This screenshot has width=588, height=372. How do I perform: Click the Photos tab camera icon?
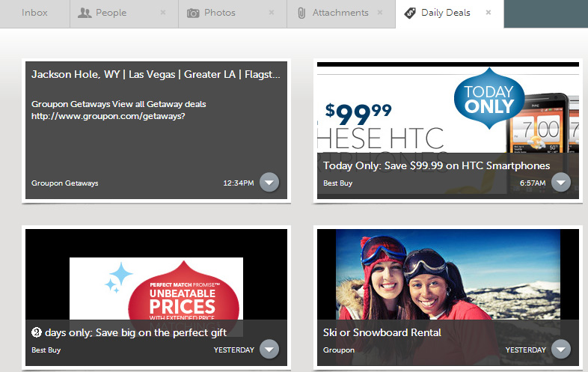coord(193,13)
